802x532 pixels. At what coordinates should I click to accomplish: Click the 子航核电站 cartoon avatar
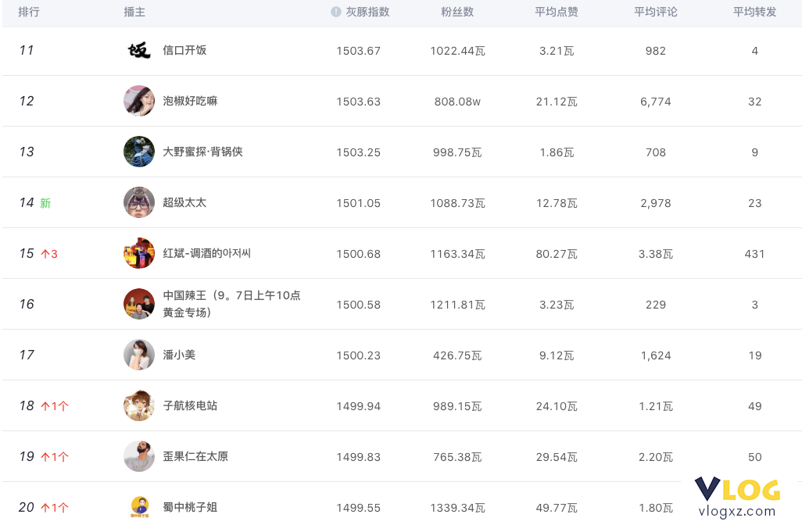click(139, 405)
